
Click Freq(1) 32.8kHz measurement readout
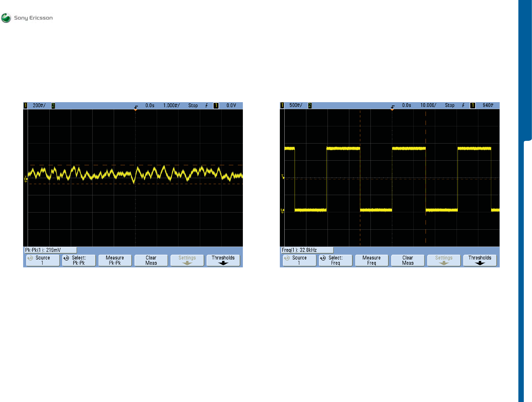coord(307,250)
